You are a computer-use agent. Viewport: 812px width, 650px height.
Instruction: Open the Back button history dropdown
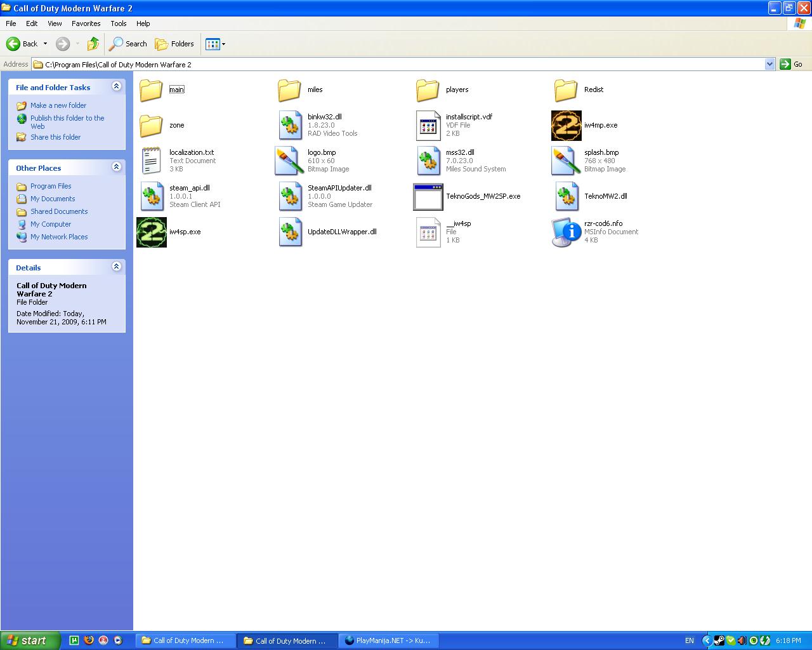click(x=45, y=44)
